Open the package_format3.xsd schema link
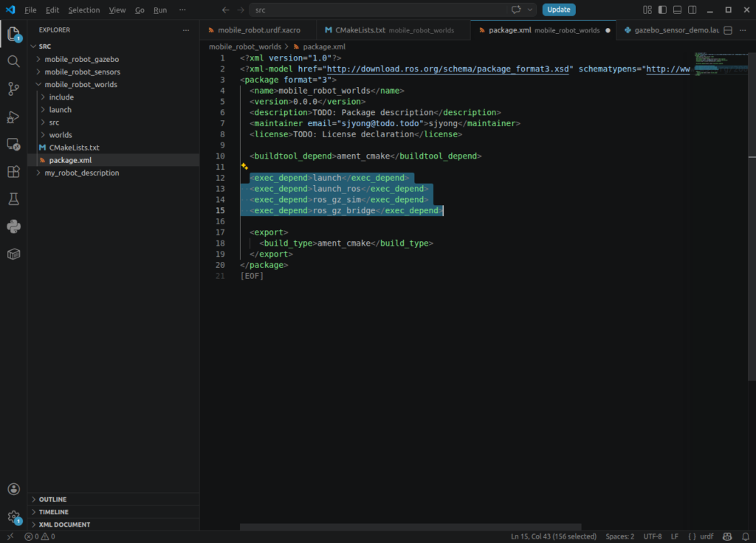756x543 pixels. (x=447, y=69)
